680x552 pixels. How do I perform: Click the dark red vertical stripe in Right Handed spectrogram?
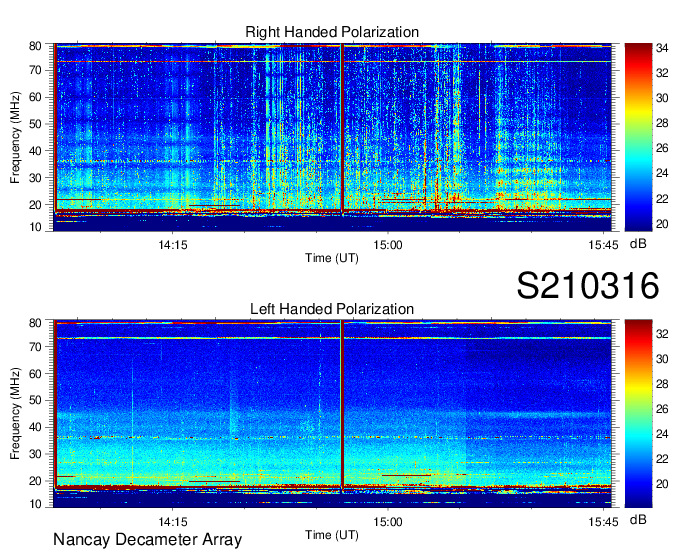click(342, 129)
